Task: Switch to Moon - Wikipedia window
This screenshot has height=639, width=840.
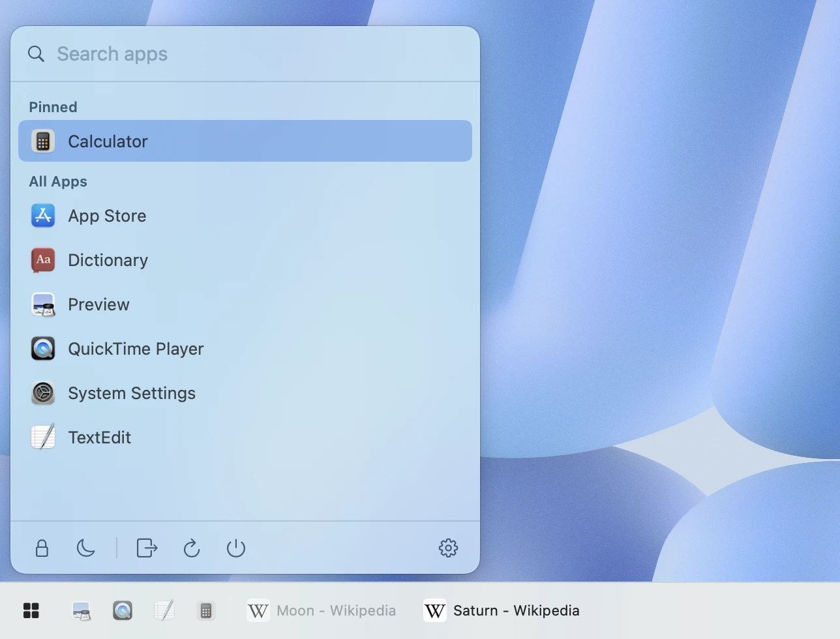Action: 322,611
